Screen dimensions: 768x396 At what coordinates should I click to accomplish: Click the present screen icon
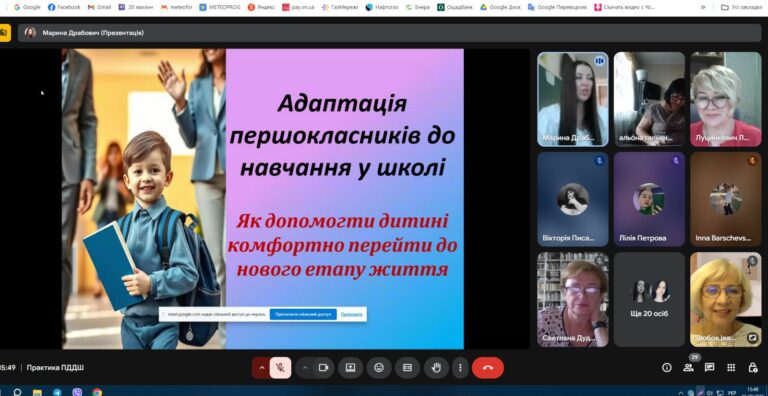350,368
